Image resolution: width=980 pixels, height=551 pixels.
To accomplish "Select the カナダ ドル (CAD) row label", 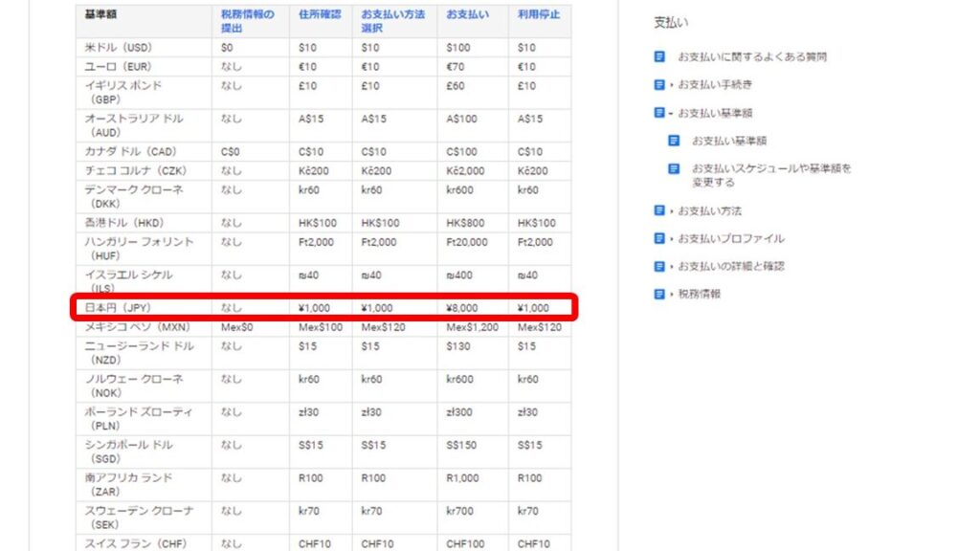I will pos(130,152).
